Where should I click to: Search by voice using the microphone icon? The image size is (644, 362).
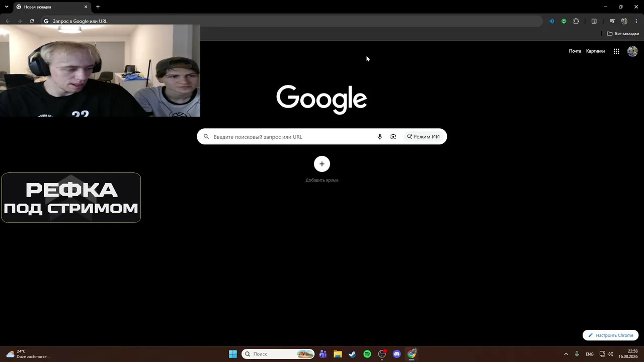[x=380, y=137]
